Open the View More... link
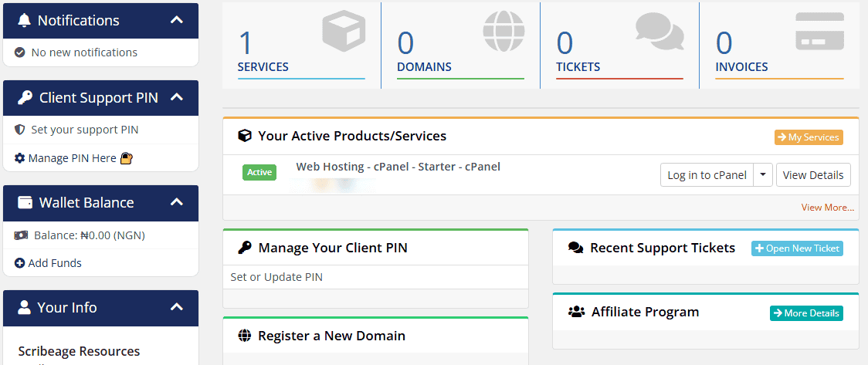 pos(828,208)
